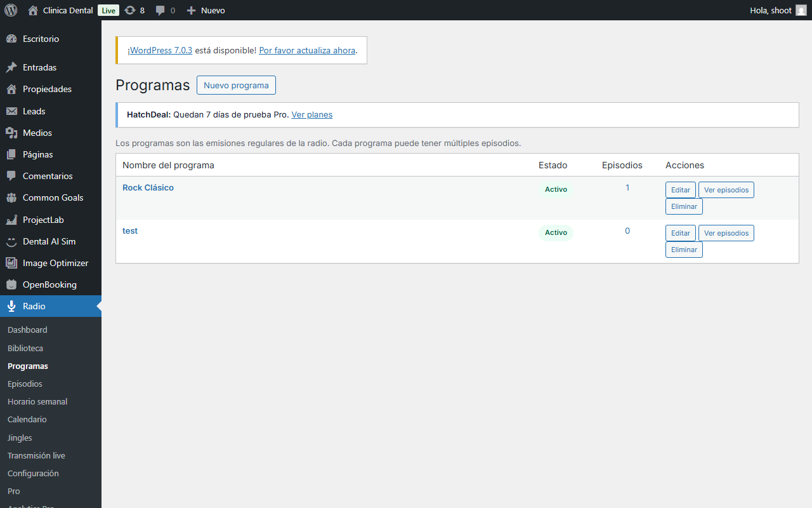
Task: Click the home icon beside Clinica Dental
Action: tap(33, 10)
